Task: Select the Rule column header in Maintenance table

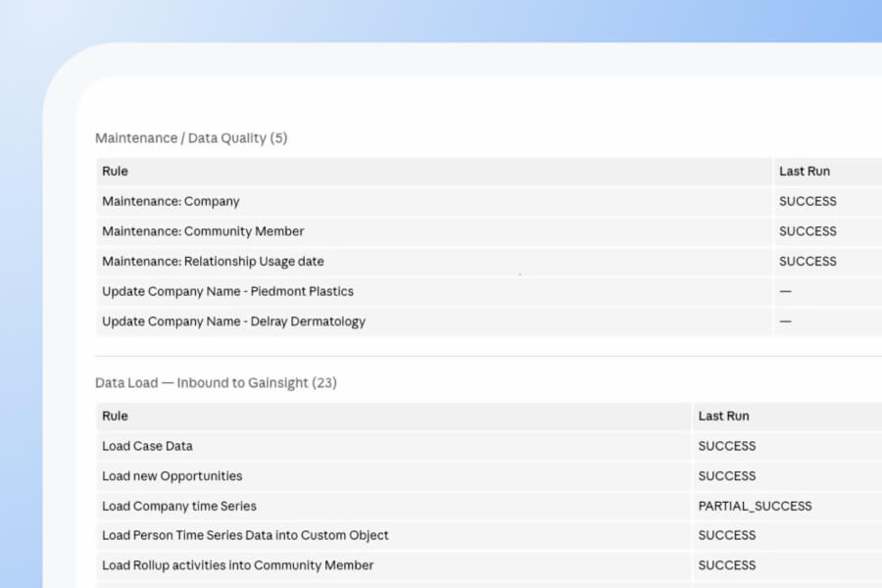Action: click(115, 171)
